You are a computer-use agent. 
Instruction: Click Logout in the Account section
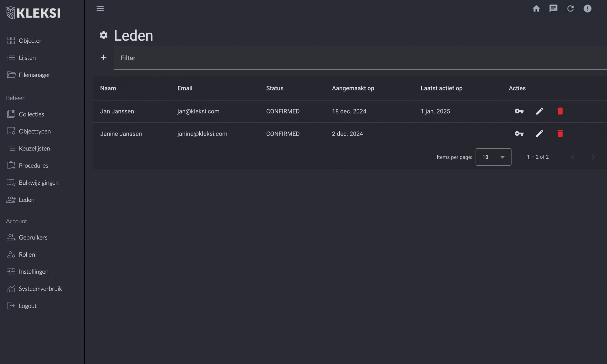point(27,306)
